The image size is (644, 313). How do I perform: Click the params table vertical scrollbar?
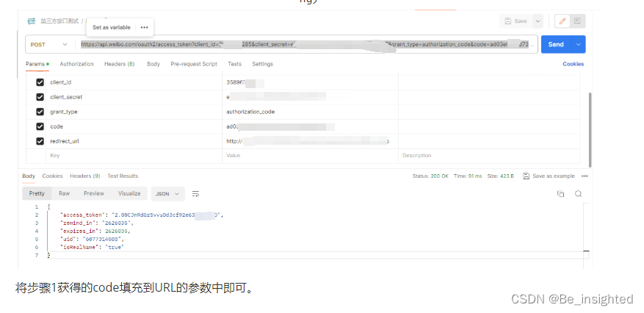590,129
